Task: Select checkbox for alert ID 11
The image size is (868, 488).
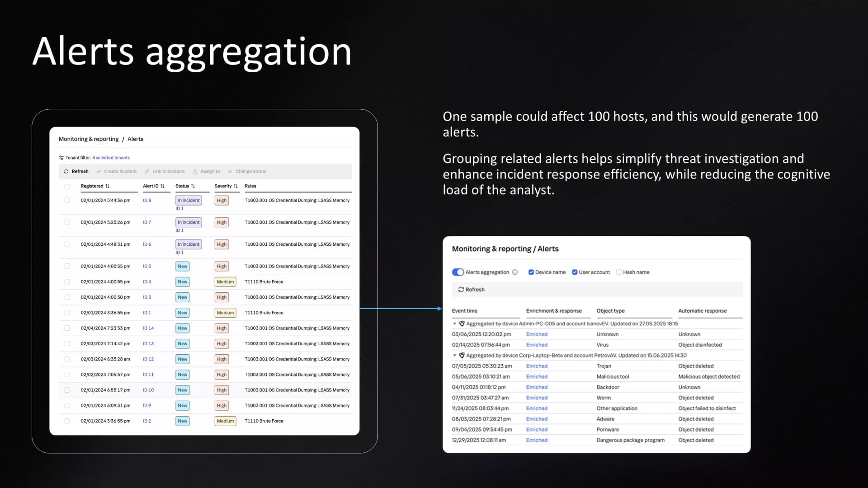Action: (x=67, y=375)
